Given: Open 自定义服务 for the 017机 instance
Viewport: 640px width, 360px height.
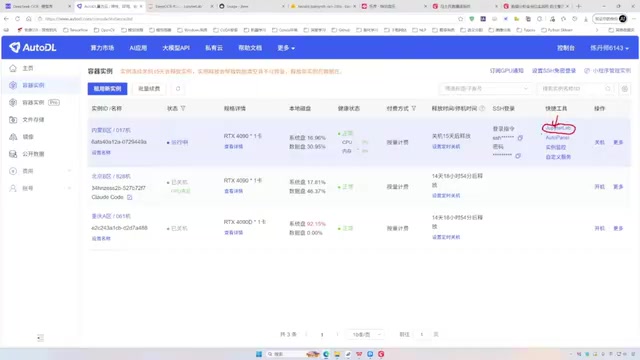Looking at the screenshot, I should click(x=558, y=157).
